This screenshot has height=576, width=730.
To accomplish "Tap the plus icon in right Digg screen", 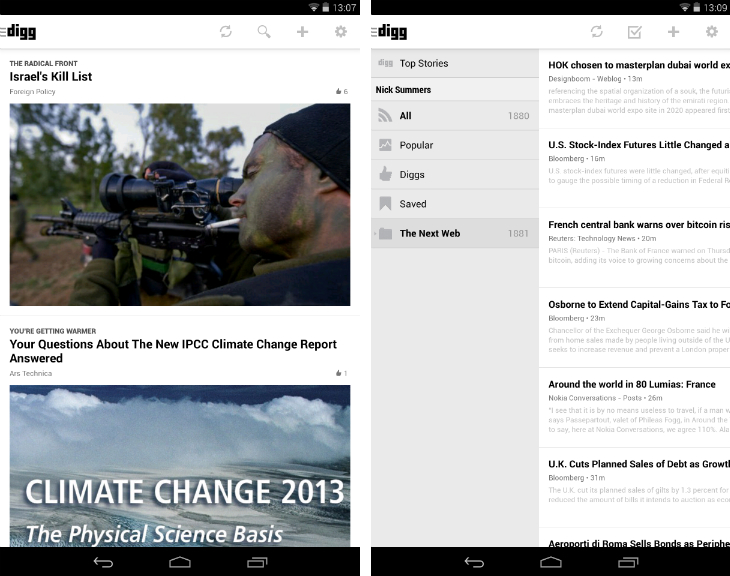I will [673, 32].
